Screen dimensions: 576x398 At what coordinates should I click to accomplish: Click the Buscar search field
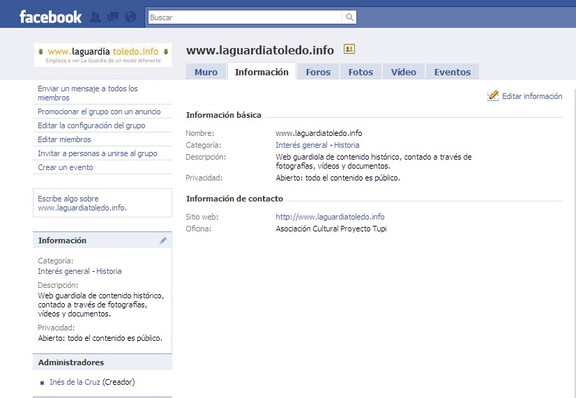245,17
